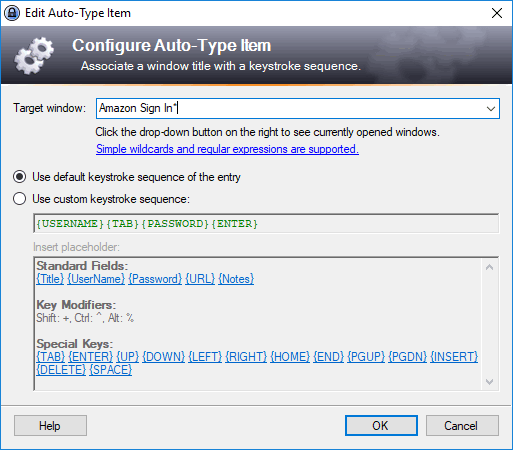Click the KeePass lock icon in title bar

12,13
